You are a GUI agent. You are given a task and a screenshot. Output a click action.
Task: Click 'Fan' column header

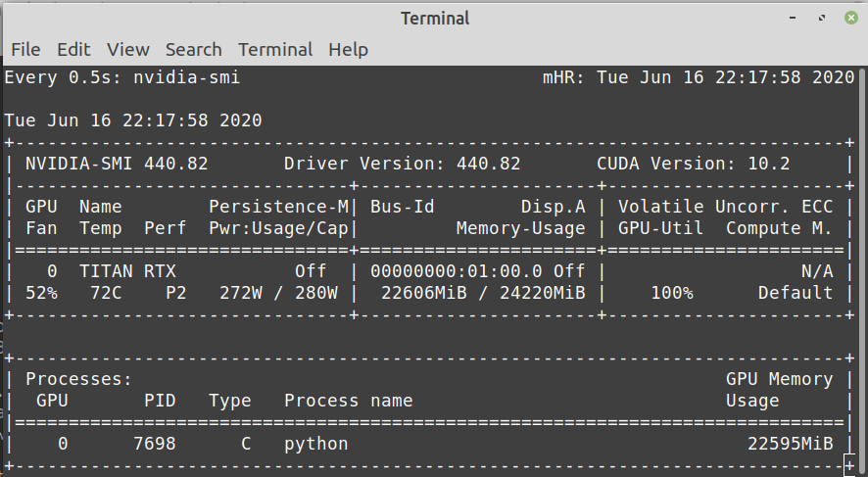pos(41,228)
